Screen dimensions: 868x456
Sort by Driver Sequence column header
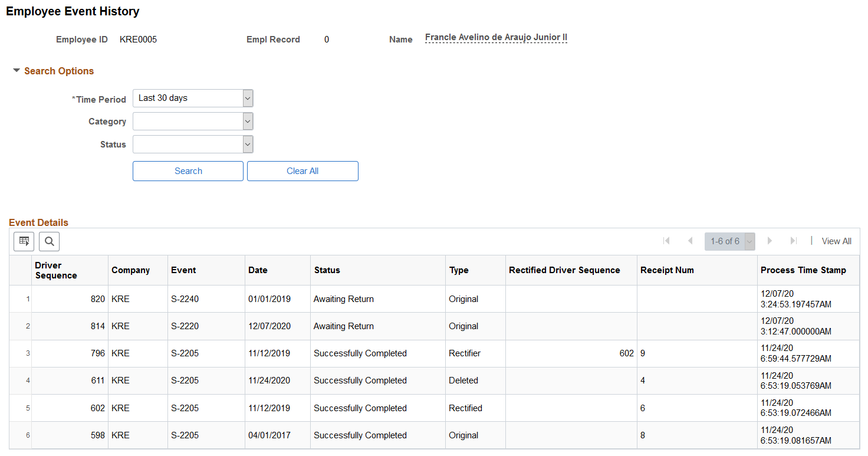pyautogui.click(x=56, y=270)
